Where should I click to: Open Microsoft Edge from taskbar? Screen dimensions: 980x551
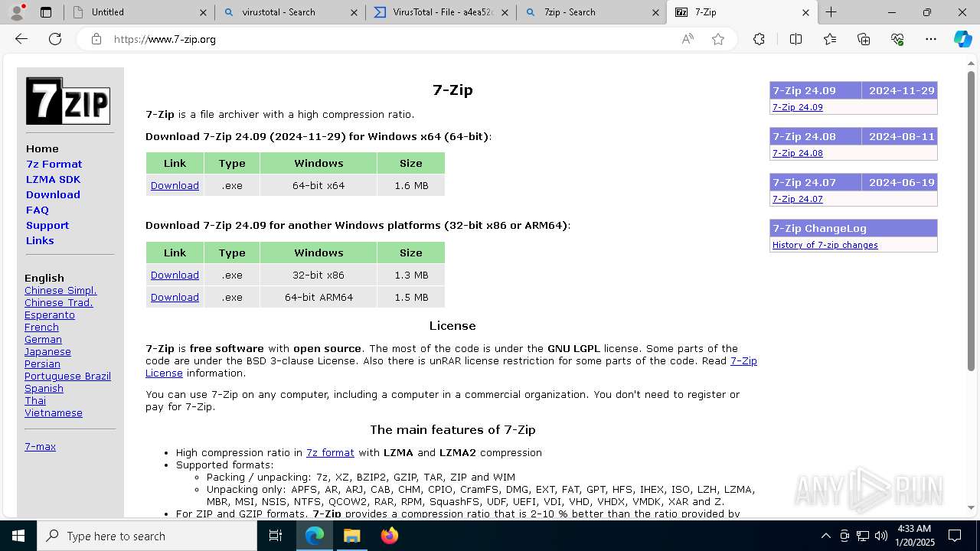[315, 536]
